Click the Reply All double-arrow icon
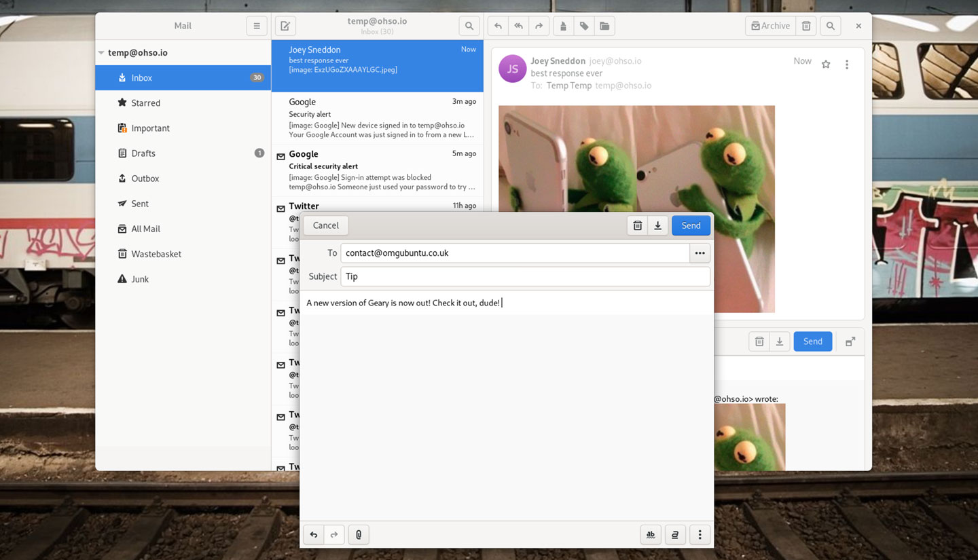 pos(518,26)
